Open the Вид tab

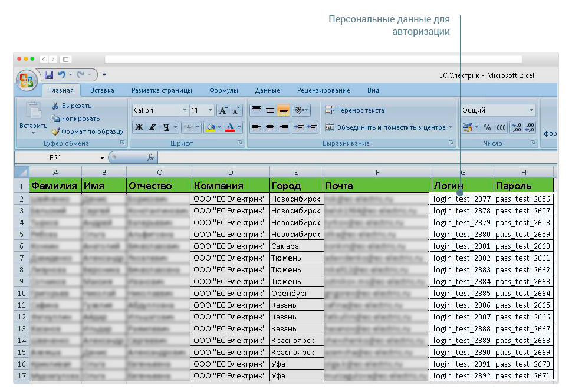tap(373, 90)
